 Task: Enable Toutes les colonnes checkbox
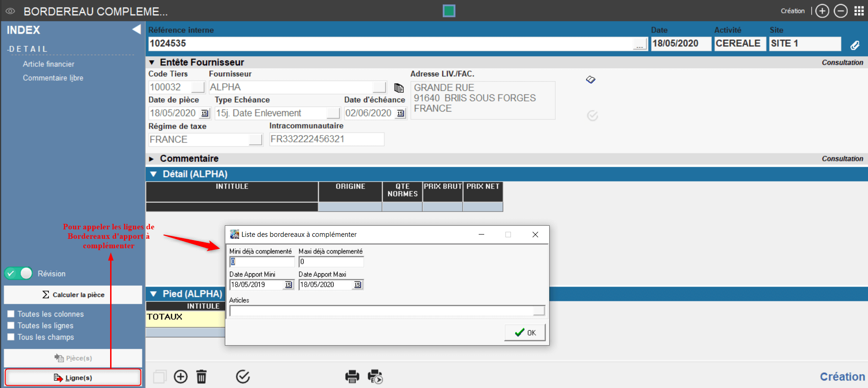[11, 314]
